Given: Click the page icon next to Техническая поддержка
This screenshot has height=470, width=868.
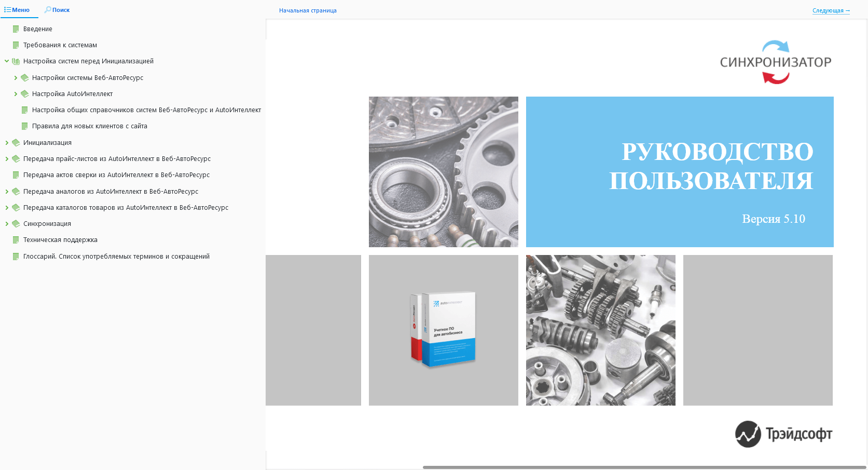Looking at the screenshot, I should (16, 240).
